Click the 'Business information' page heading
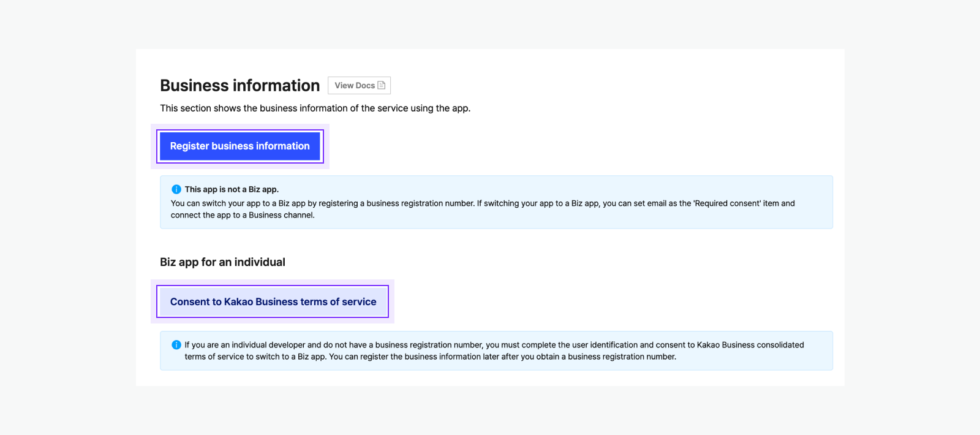The height and width of the screenshot is (435, 980). click(239, 86)
